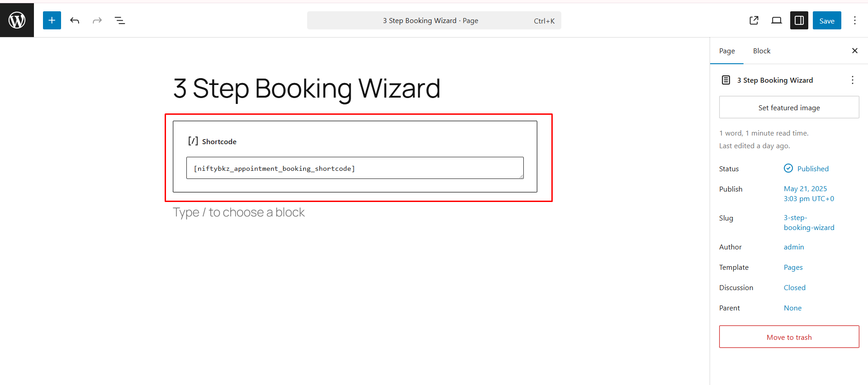Open the page actions three-dot menu
The width and height of the screenshot is (868, 385).
click(852, 80)
